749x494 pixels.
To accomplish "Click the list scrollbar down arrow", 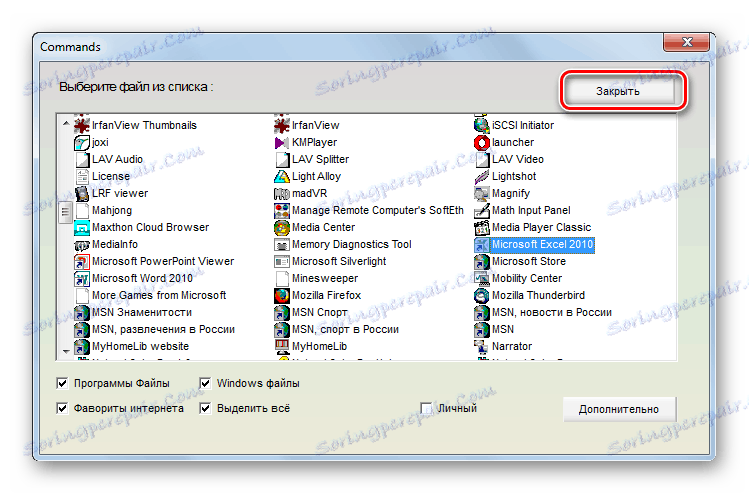I will point(66,352).
